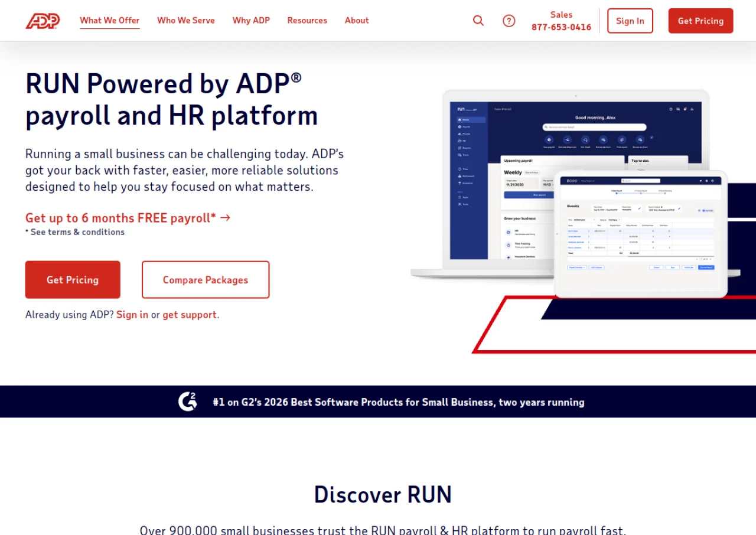
Task: Click the Compare Packages button
Action: tap(206, 280)
